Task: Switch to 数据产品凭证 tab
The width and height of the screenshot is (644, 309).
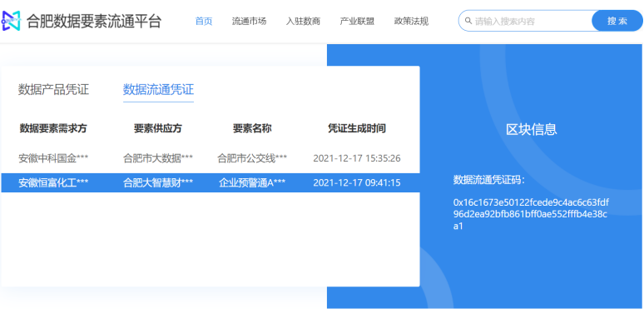Action: pyautogui.click(x=53, y=89)
